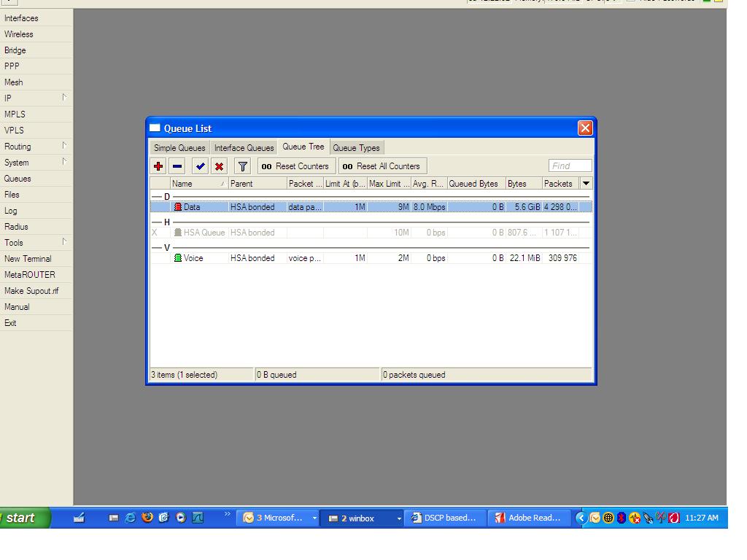747x560 pixels.
Task: Switch to the Simple Queues tab
Action: pos(179,147)
